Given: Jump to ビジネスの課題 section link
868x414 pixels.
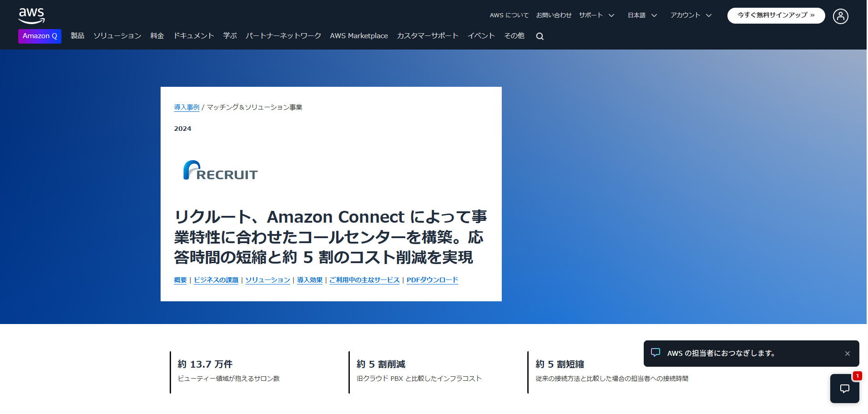Looking at the screenshot, I should click(216, 280).
